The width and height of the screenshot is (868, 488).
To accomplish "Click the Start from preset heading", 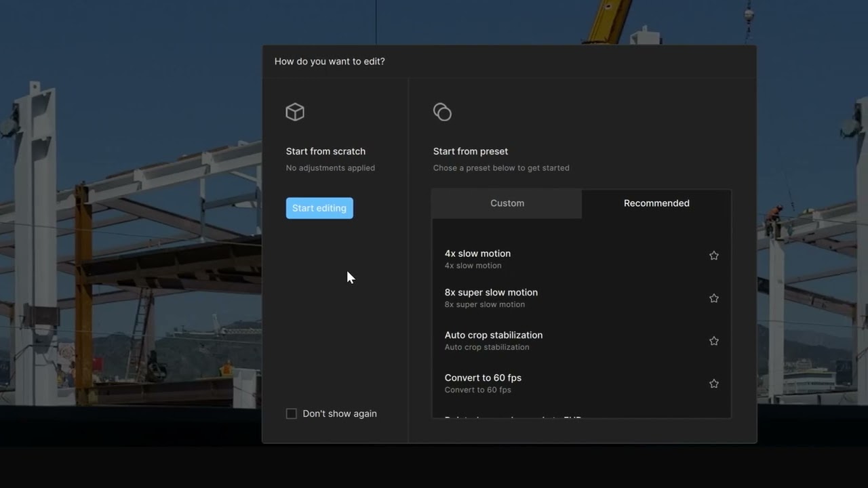I will coord(471,151).
